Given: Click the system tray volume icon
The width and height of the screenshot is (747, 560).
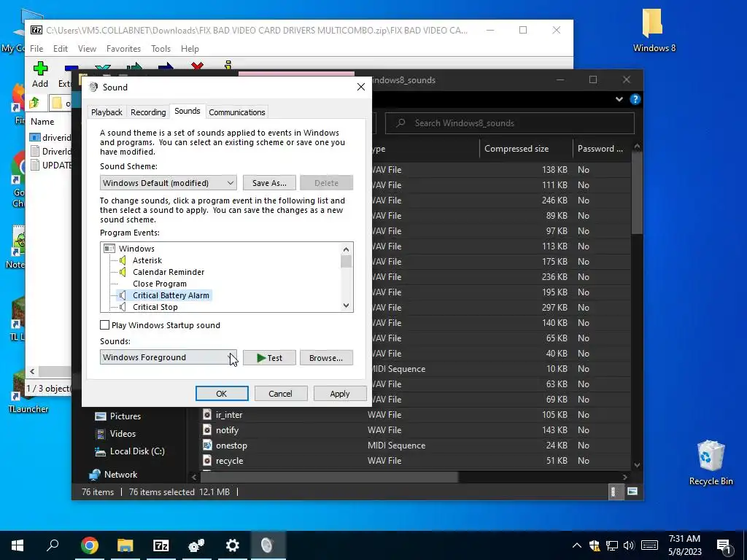Looking at the screenshot, I should click(x=629, y=545).
